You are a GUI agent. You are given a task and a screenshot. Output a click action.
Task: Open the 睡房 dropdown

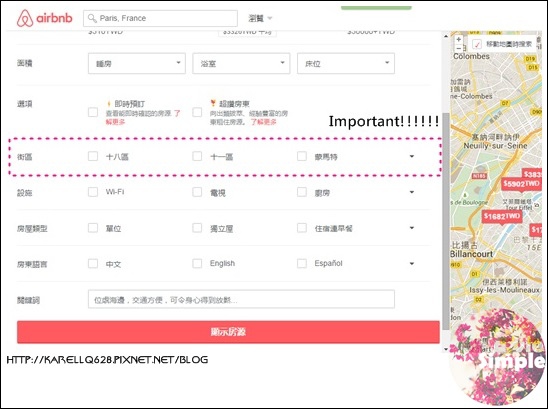[x=137, y=63]
